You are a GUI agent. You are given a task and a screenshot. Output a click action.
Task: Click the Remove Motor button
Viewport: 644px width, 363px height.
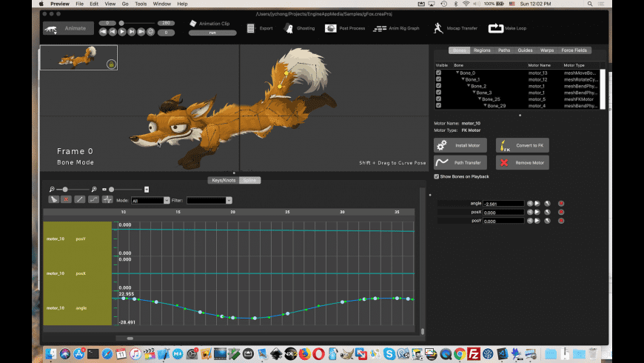tap(522, 162)
